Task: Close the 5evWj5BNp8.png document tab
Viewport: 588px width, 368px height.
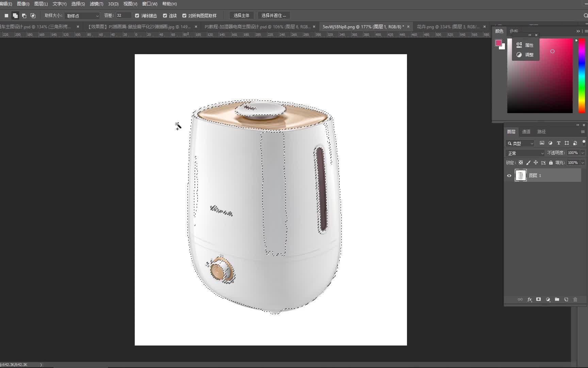Action: point(408,27)
